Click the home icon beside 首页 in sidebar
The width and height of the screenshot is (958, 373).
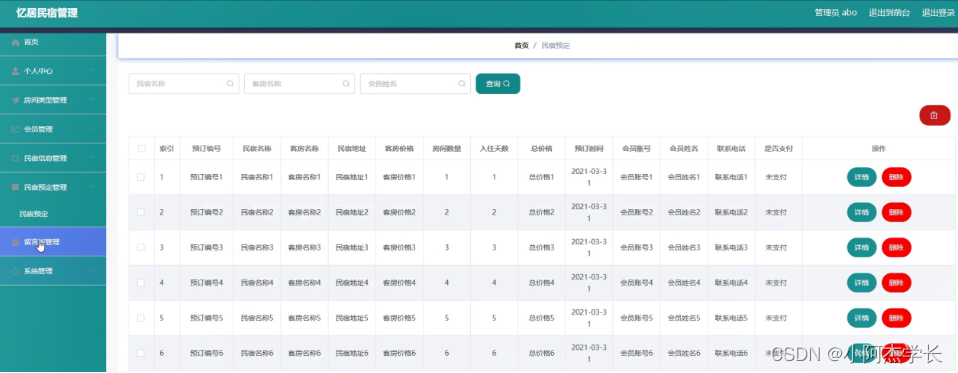(16, 42)
